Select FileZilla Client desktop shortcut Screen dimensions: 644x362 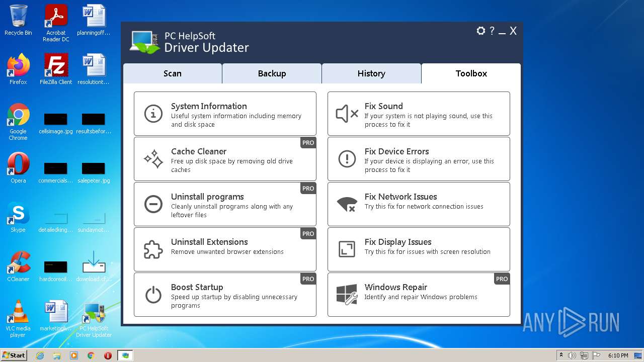[56, 69]
